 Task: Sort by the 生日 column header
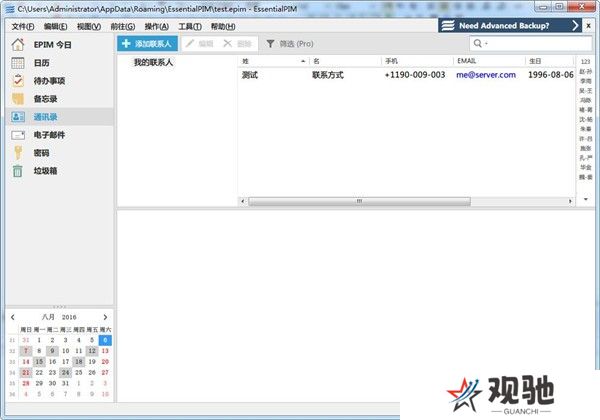click(549, 61)
